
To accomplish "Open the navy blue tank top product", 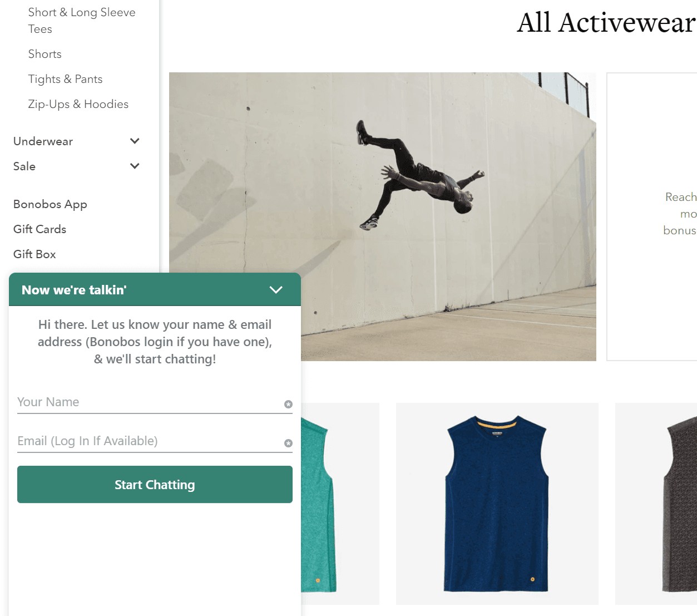I will 497,504.
